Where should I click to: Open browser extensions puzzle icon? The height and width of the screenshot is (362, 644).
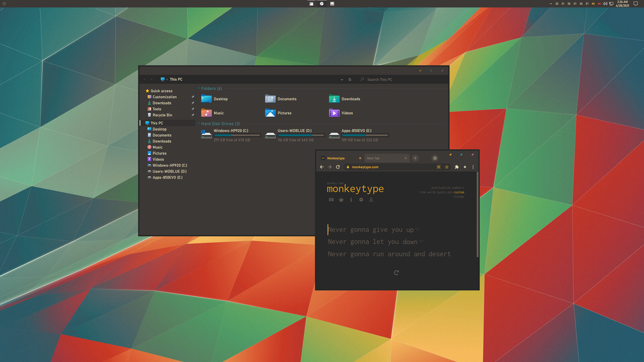click(x=457, y=167)
